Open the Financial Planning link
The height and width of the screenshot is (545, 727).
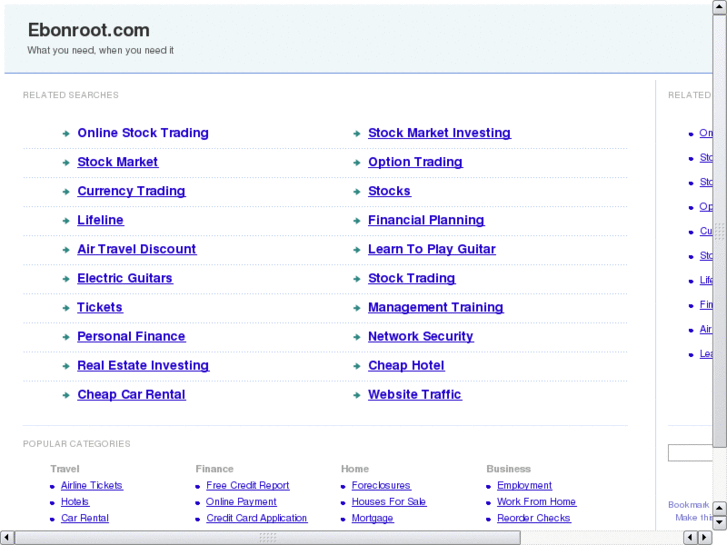pyautogui.click(x=426, y=220)
